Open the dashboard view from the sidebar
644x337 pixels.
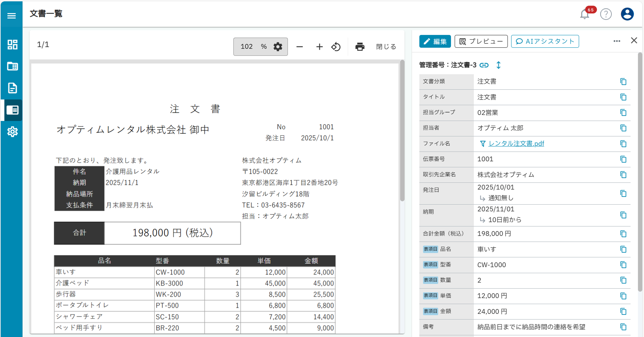pos(12,44)
